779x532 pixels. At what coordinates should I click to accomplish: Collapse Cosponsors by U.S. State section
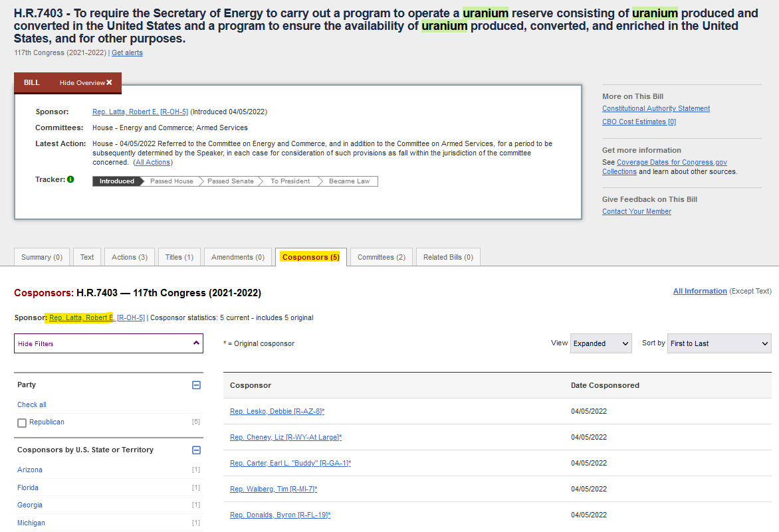coord(196,450)
